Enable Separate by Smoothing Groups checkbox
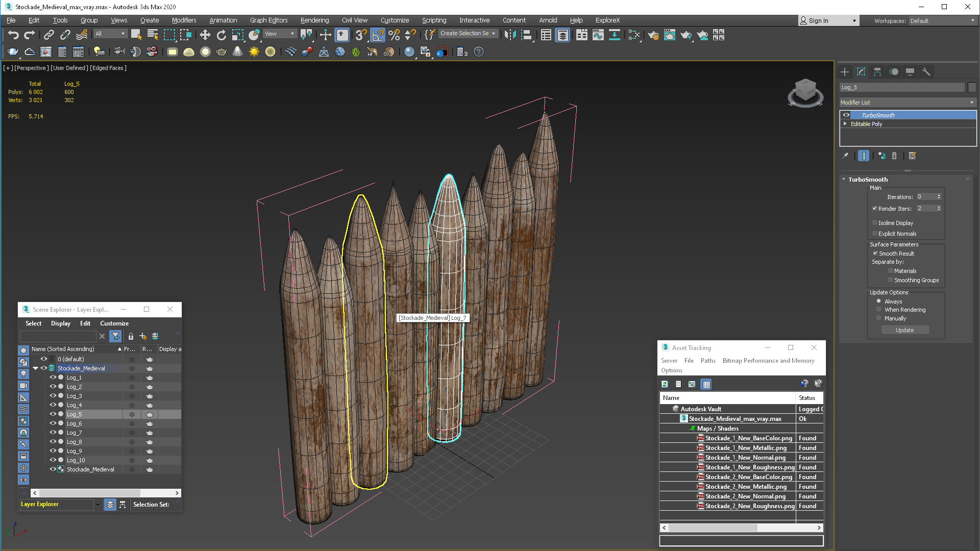The height and width of the screenshot is (551, 980). 891,280
